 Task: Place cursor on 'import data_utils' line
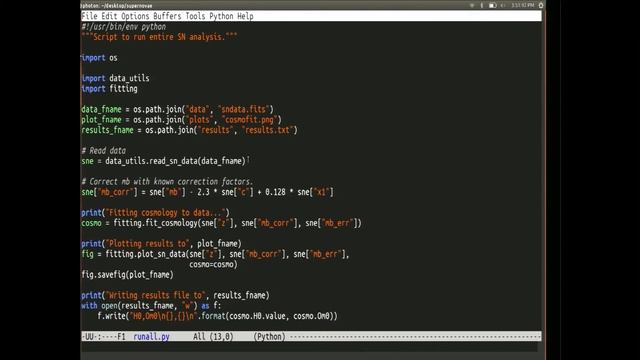coord(115,78)
